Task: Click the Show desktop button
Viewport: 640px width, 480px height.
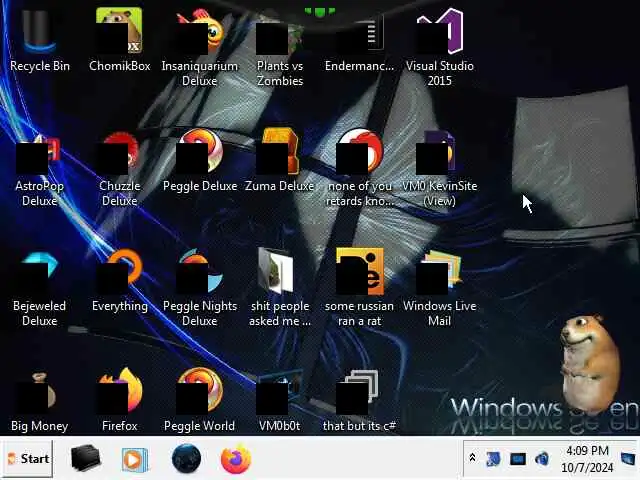Action: [629, 459]
